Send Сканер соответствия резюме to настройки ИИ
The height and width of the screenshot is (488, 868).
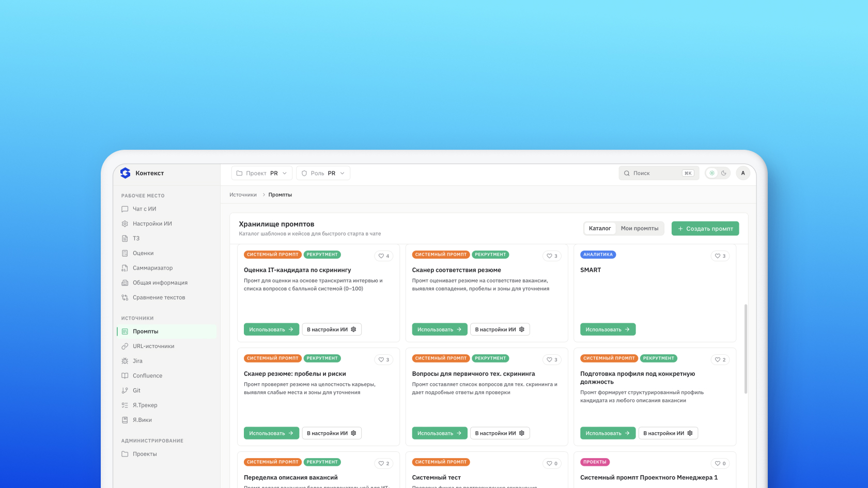tap(500, 329)
